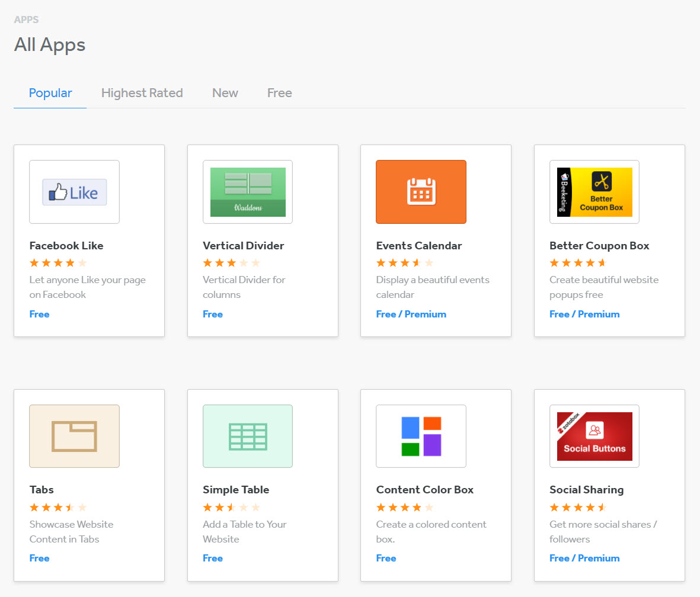The width and height of the screenshot is (700, 597).
Task: Open the Facebook Like app icon
Action: tap(74, 192)
